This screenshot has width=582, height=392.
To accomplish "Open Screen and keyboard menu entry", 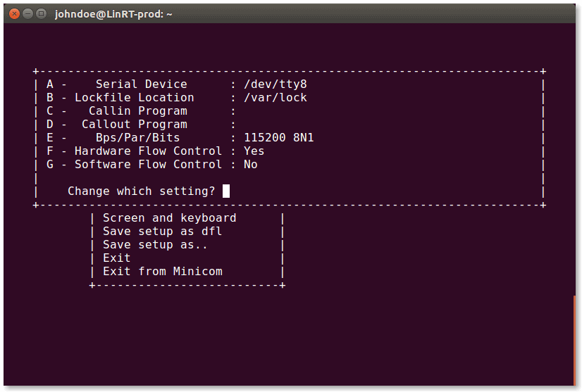I will (169, 218).
